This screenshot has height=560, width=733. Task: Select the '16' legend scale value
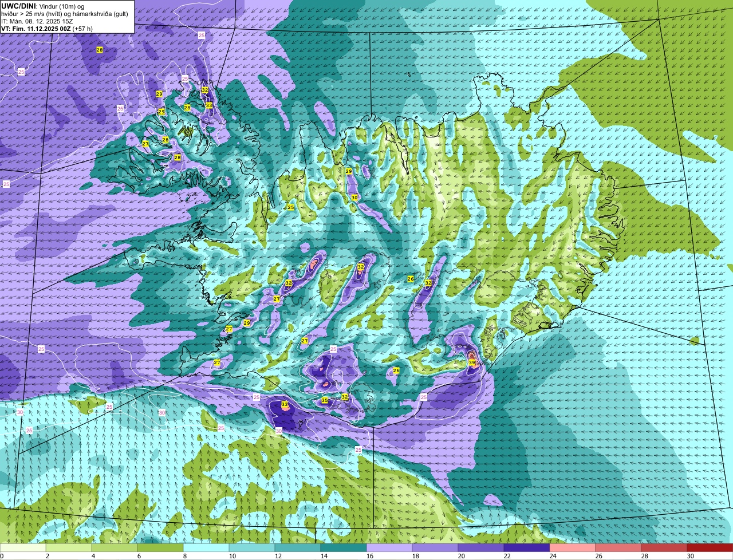tap(369, 556)
